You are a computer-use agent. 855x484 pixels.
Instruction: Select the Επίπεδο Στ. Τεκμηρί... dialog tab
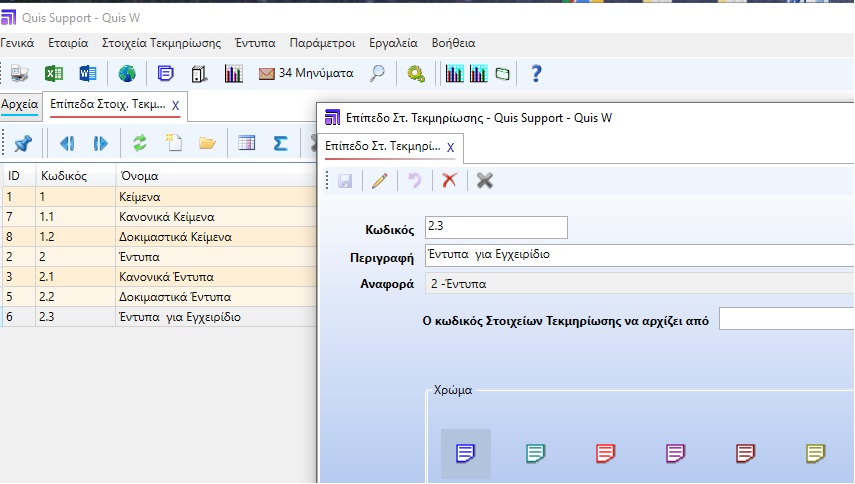tap(383, 146)
